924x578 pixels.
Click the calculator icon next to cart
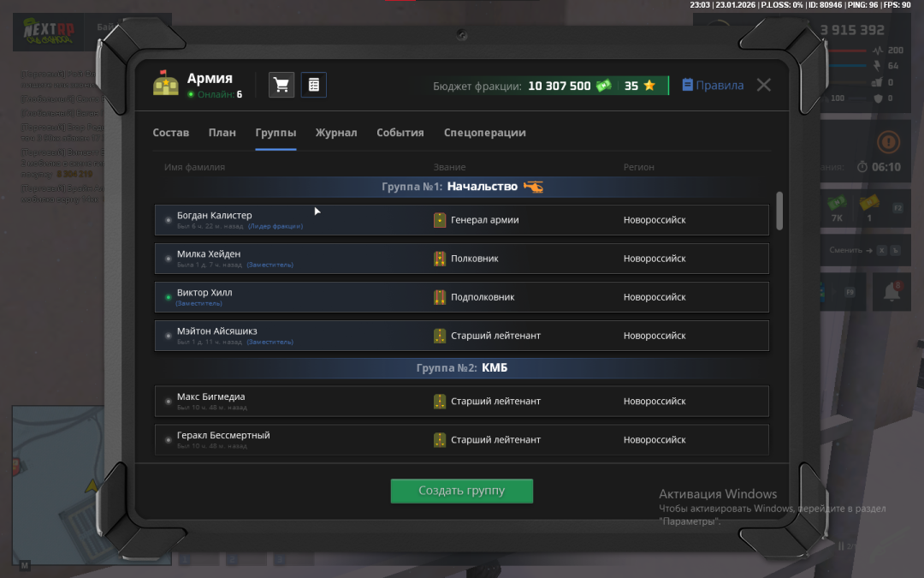coord(313,85)
